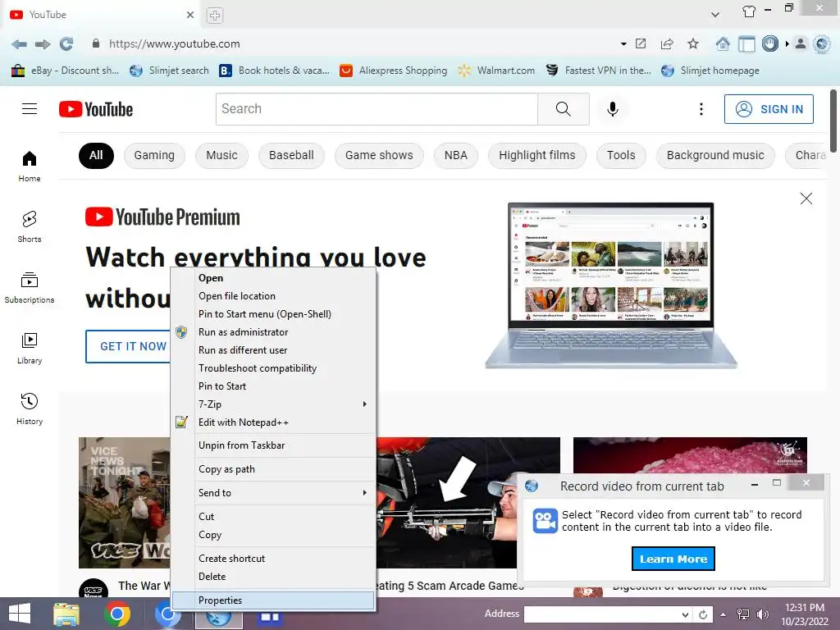Click the browser home icon
The image size is (840, 630).
(x=723, y=43)
